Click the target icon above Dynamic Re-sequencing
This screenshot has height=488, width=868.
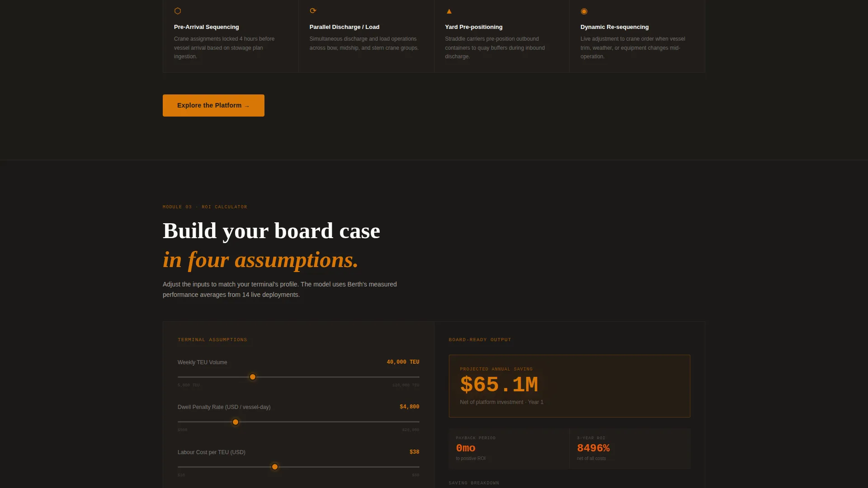coord(584,11)
